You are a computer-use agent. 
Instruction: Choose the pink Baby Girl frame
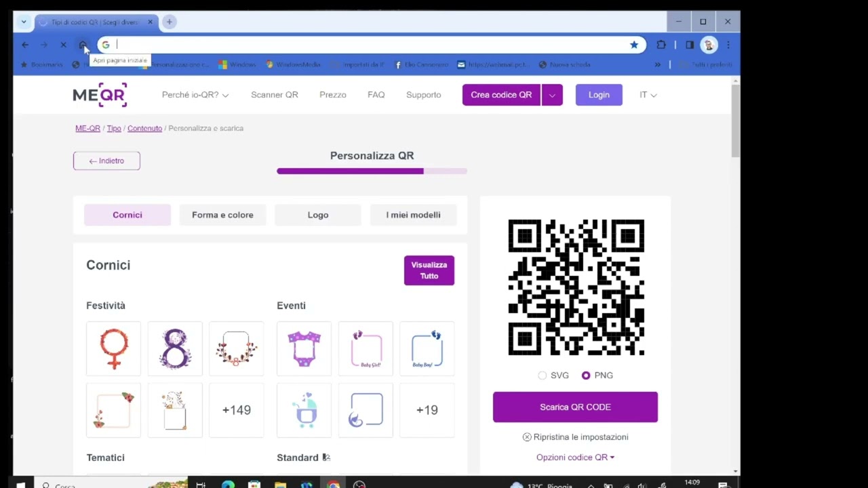(366, 348)
